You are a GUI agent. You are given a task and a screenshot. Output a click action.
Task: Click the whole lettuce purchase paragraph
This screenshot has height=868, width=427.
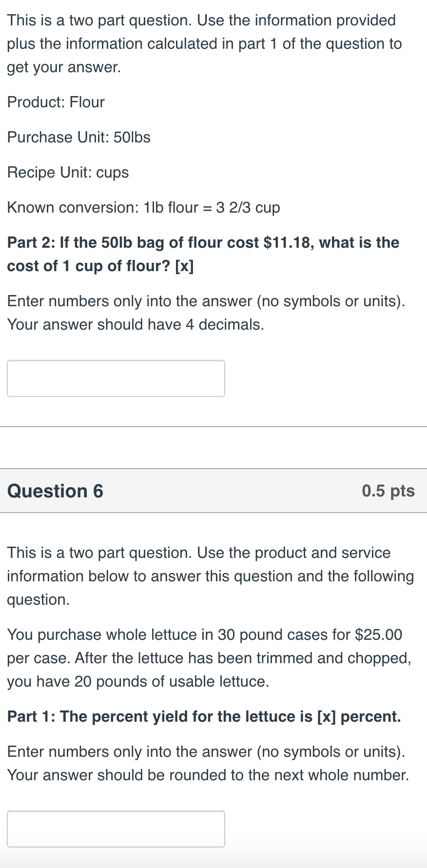click(210, 658)
